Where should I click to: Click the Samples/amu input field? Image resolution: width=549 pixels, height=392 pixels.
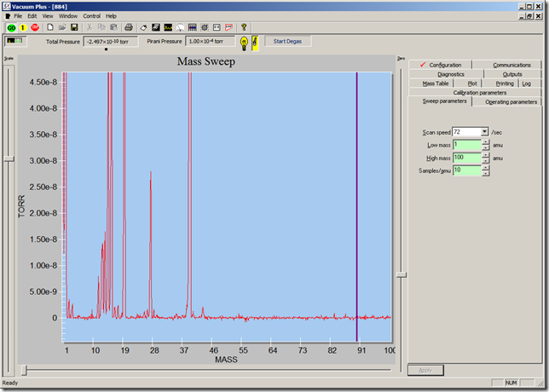pos(467,170)
